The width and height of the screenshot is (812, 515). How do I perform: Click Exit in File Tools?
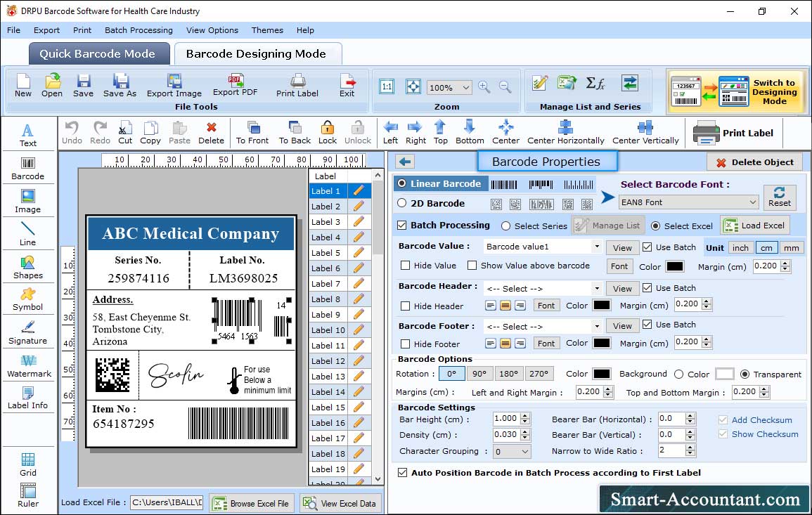[x=347, y=86]
